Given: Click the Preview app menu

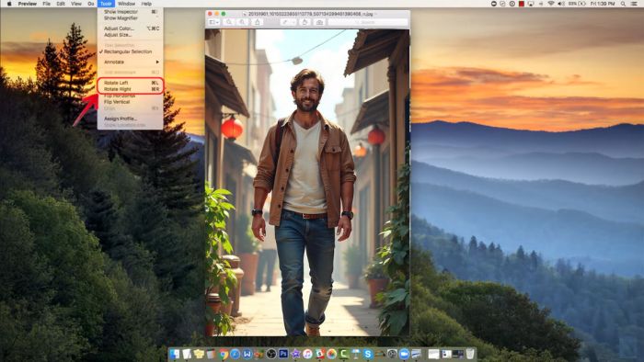Looking at the screenshot, I should (x=27, y=4).
